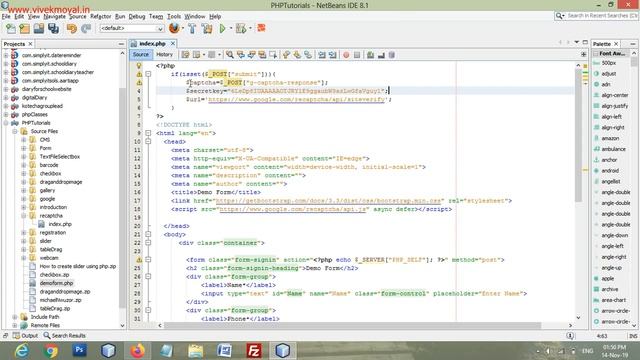Click the New Project toolbar icon
The image size is (640, 360).
(24, 29)
